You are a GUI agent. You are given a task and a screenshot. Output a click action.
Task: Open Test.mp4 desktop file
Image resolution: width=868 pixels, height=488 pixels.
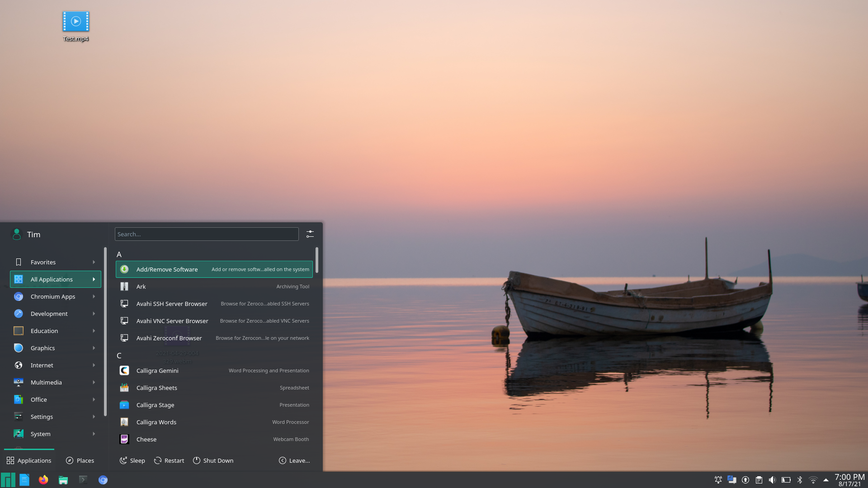pyautogui.click(x=76, y=22)
